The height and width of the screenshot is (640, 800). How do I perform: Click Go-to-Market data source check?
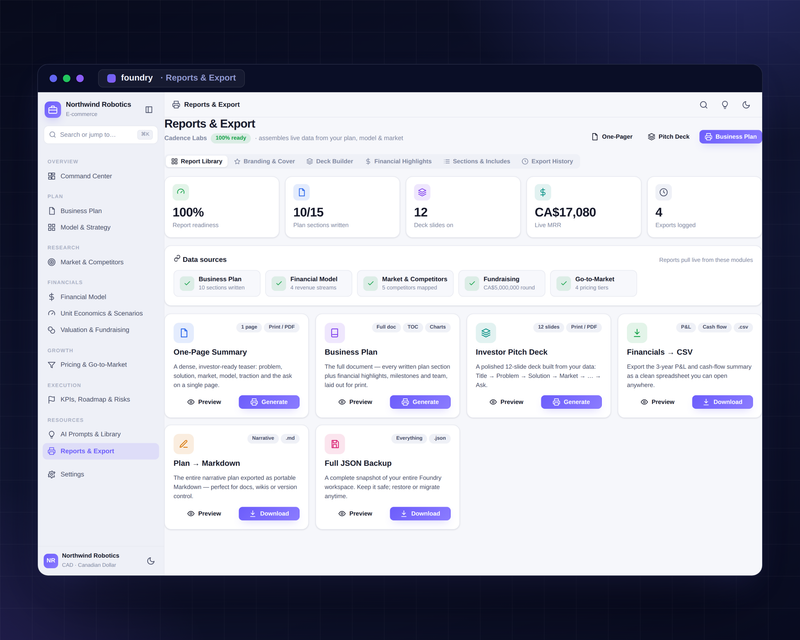[563, 283]
